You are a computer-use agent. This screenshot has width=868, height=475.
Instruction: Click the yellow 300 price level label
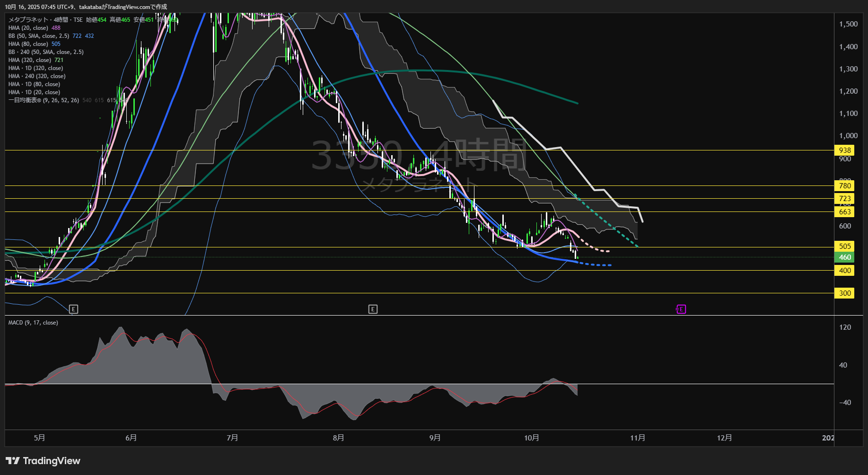click(x=844, y=293)
